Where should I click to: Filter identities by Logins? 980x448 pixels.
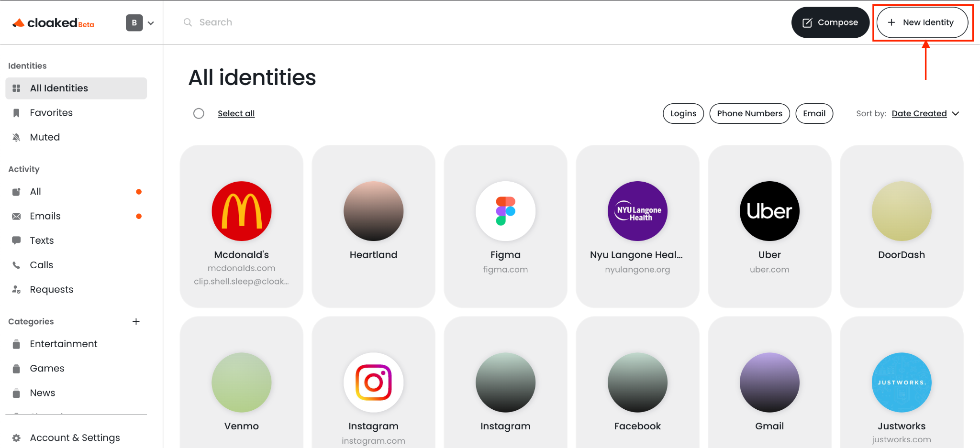683,113
